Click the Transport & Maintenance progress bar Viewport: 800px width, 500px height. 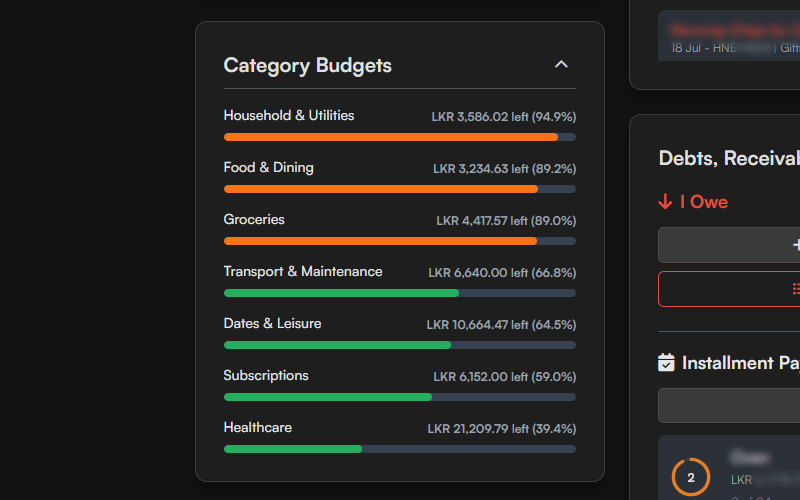(400, 293)
